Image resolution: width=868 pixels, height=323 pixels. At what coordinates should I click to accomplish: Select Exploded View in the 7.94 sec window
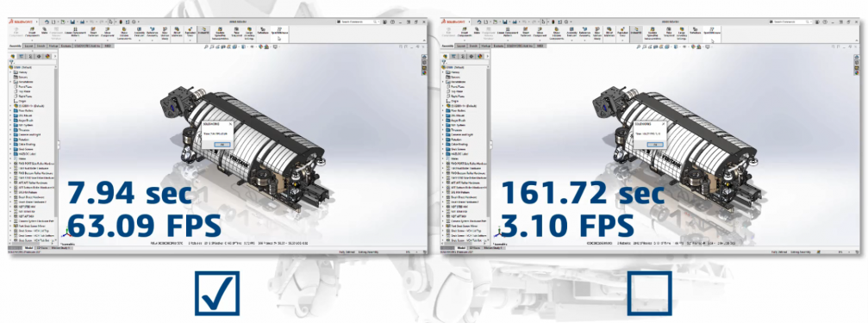tap(190, 34)
